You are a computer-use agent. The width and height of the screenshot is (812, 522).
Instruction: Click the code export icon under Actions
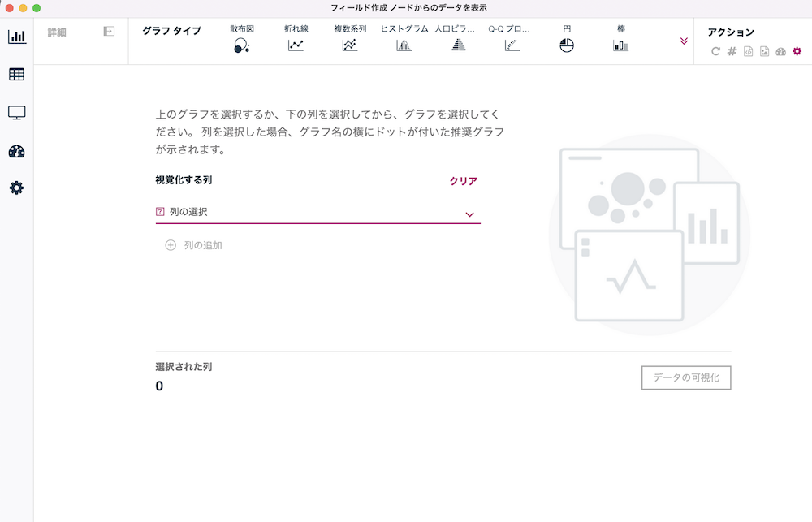747,50
